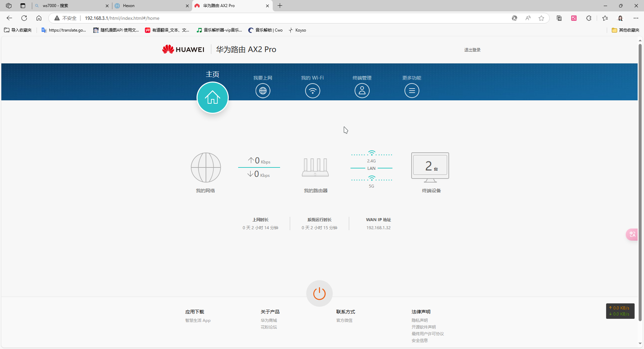
Task: Refresh the page with the reload button
Action: (24, 18)
